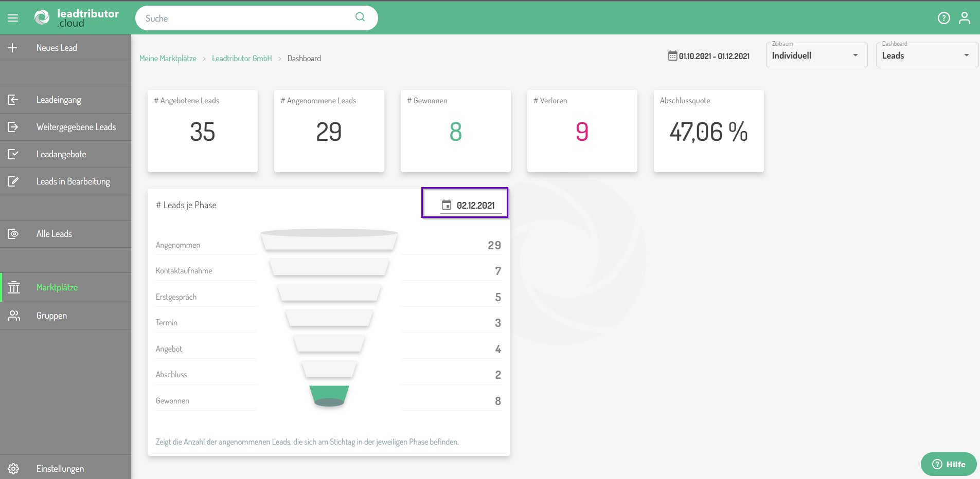This screenshot has width=980, height=479.
Task: Open the help question mark icon
Action: point(943,19)
